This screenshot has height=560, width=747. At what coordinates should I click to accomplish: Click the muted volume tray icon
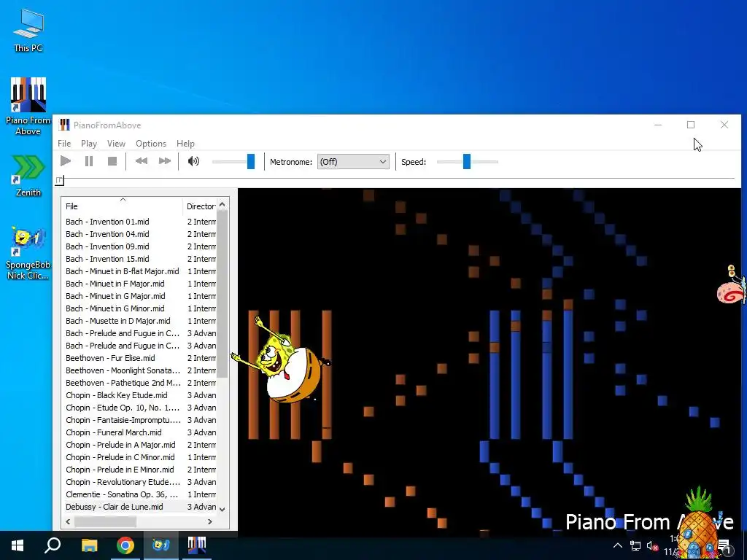click(652, 546)
